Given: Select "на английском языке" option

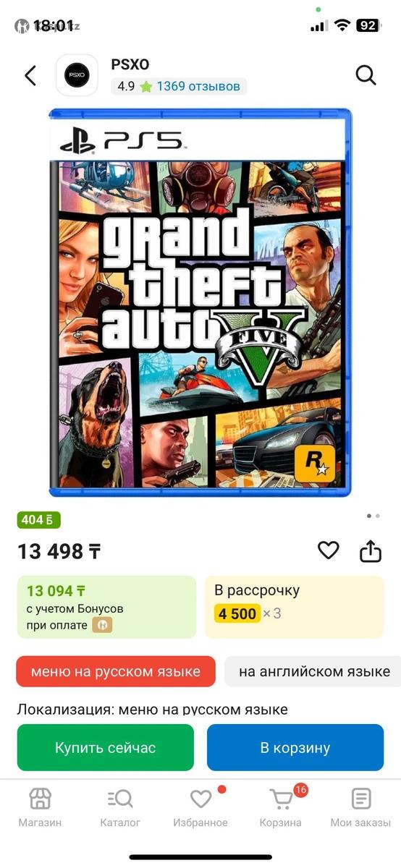Looking at the screenshot, I should 313,671.
